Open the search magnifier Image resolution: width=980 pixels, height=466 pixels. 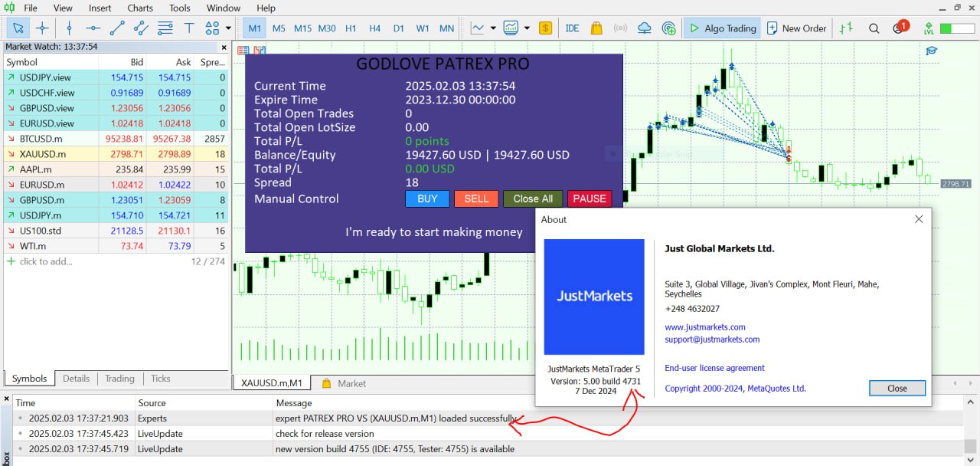pos(874,28)
